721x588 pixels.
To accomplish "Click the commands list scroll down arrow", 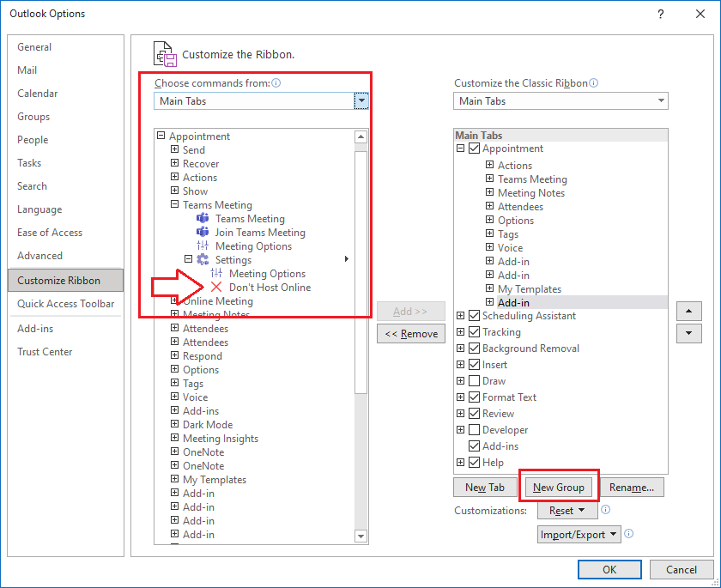I will 361,536.
